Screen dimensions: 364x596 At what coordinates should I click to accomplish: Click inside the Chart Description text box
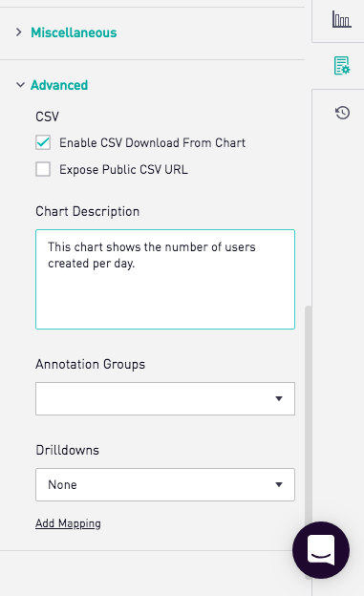click(165, 279)
